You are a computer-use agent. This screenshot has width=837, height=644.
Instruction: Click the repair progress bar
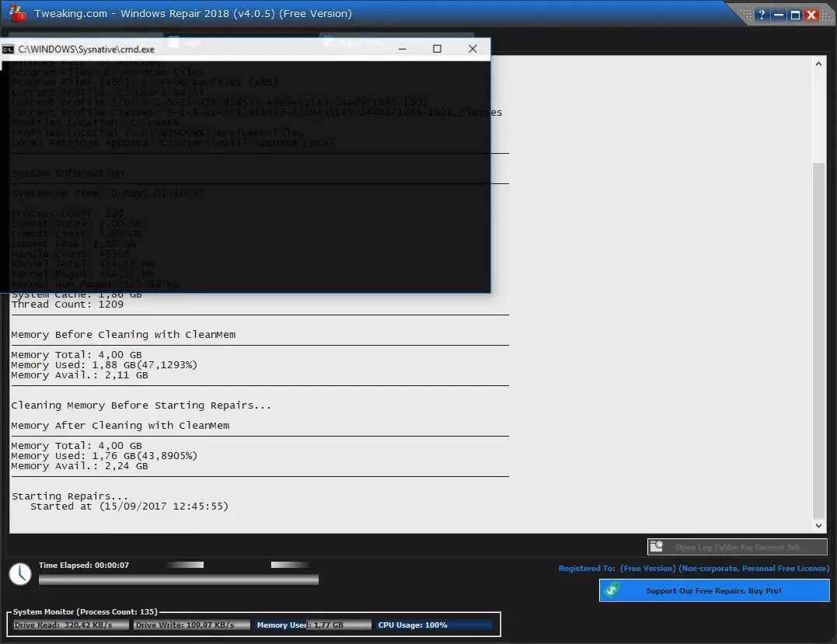point(178,580)
